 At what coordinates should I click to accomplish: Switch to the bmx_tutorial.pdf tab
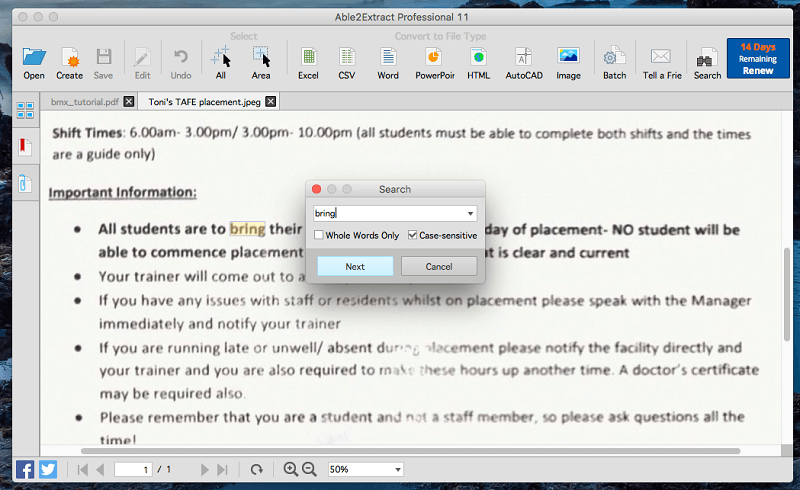85,102
